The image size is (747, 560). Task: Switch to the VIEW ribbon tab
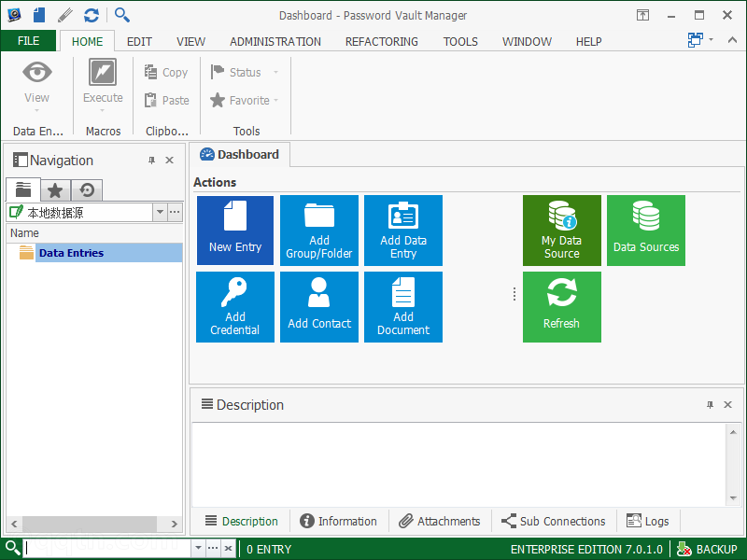190,42
